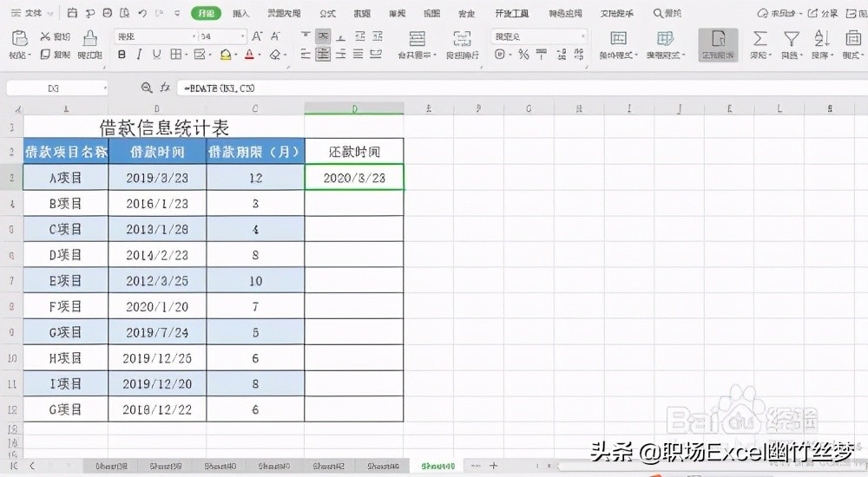Click the highlighted document assistant button

718,45
